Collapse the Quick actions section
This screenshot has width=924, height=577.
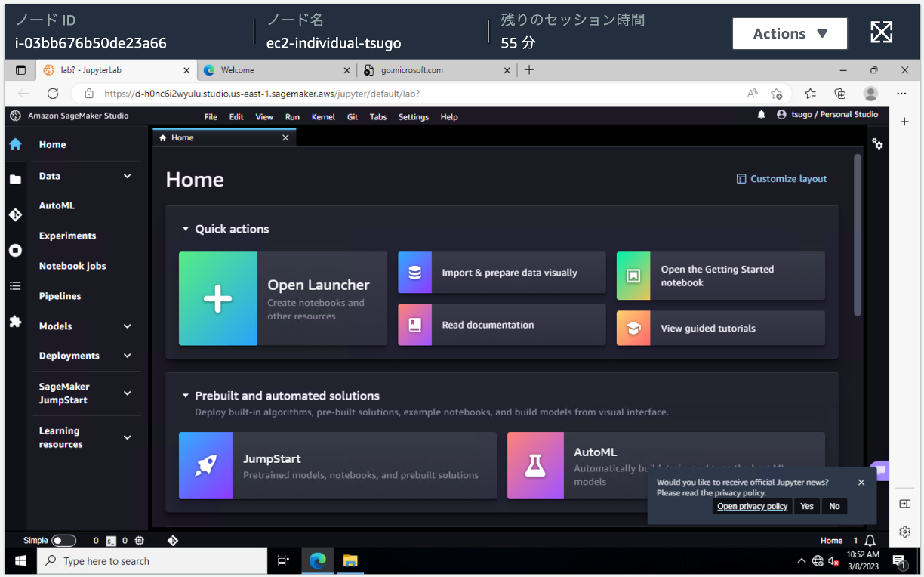pos(186,229)
